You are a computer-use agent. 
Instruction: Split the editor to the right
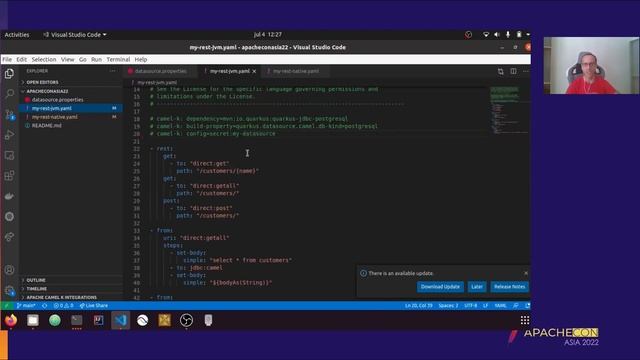click(x=513, y=71)
